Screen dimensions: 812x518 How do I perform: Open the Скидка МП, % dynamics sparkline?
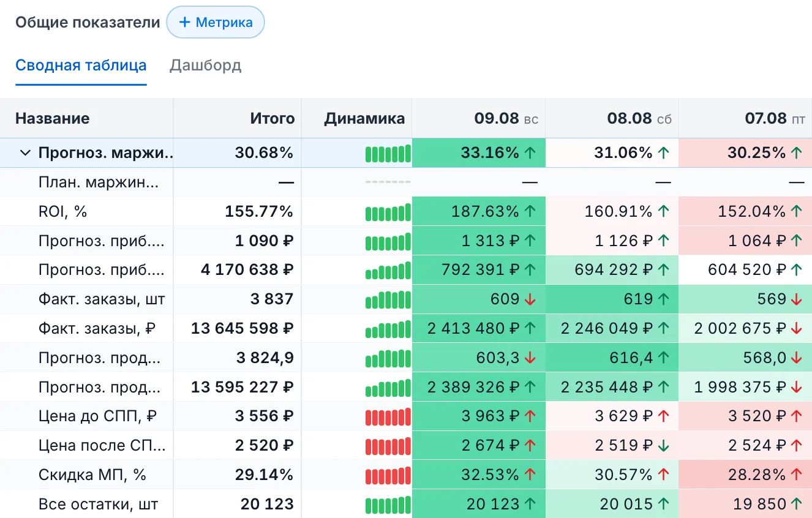[x=388, y=475]
